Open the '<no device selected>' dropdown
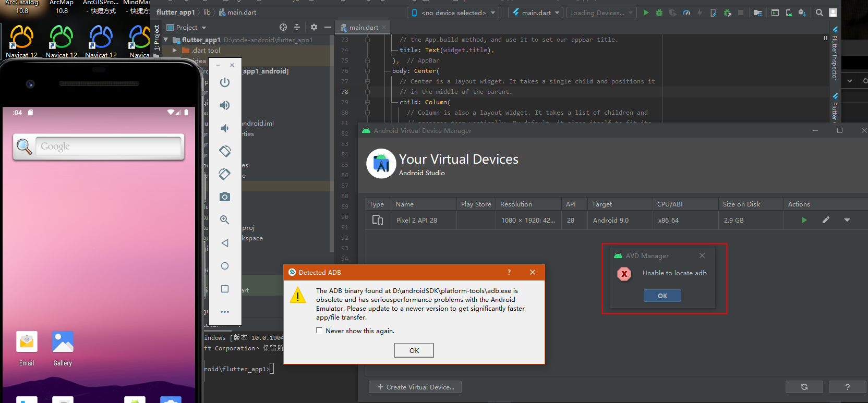This screenshot has width=868, height=403. click(x=453, y=13)
